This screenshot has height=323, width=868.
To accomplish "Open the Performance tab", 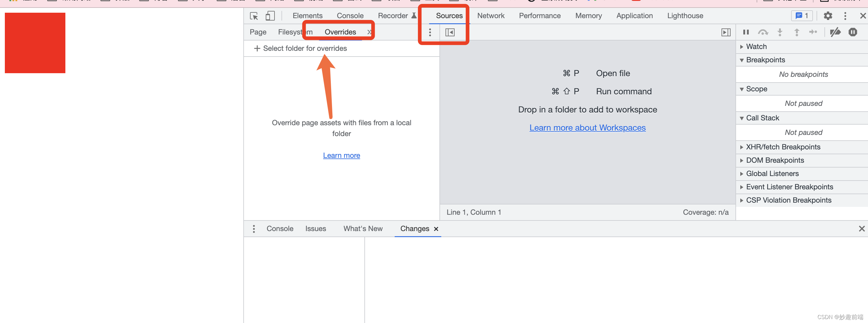I will tap(539, 16).
